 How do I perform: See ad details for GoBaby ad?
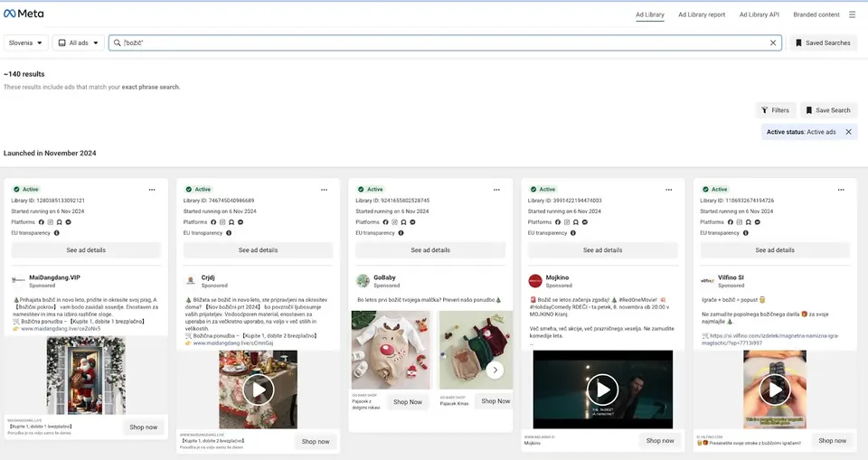(x=430, y=250)
